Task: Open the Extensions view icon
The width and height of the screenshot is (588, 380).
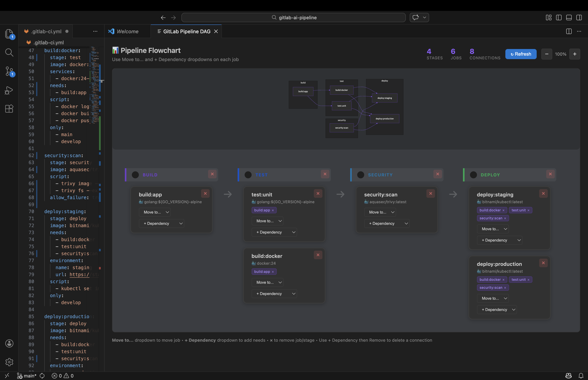Action: click(9, 109)
